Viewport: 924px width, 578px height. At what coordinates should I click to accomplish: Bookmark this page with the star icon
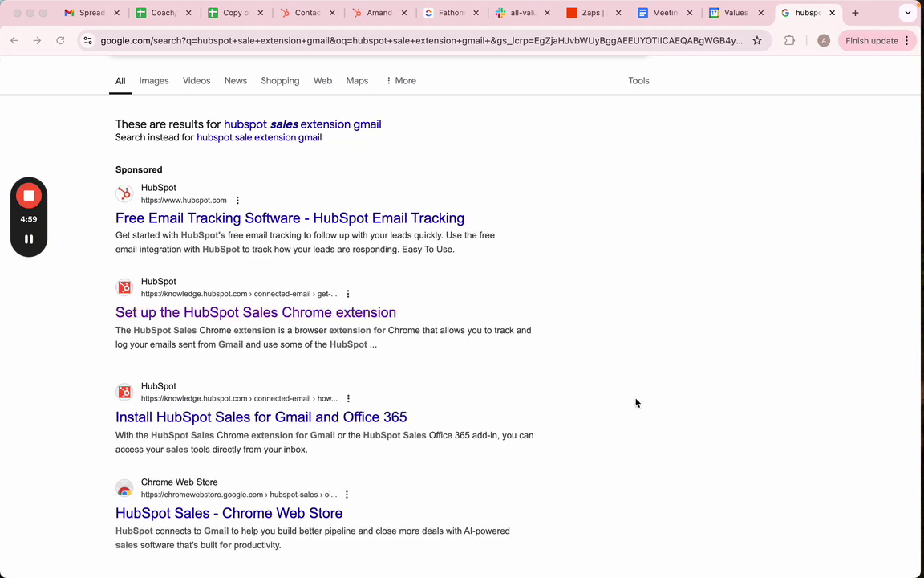pyautogui.click(x=757, y=41)
